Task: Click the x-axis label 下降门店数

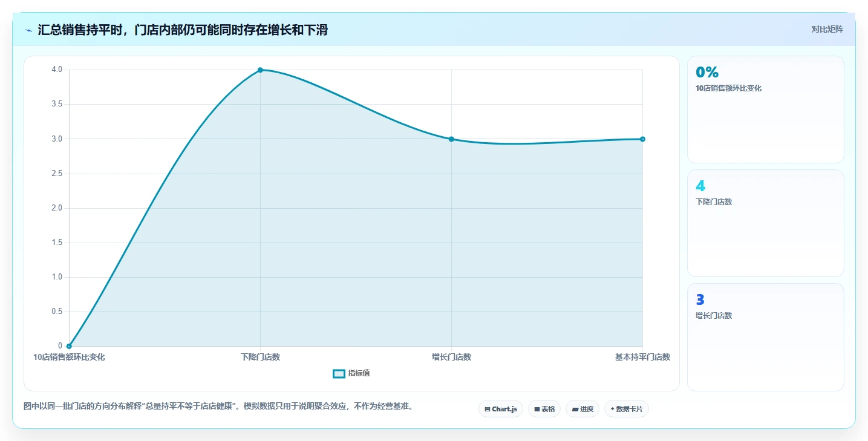Action: (260, 357)
